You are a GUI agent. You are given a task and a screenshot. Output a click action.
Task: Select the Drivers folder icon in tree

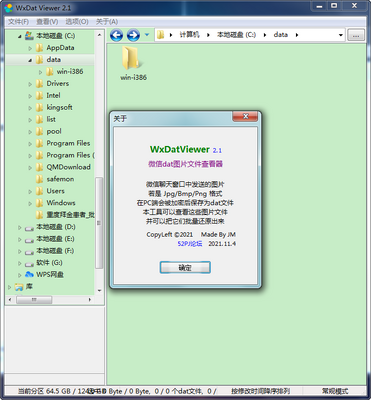pos(39,84)
